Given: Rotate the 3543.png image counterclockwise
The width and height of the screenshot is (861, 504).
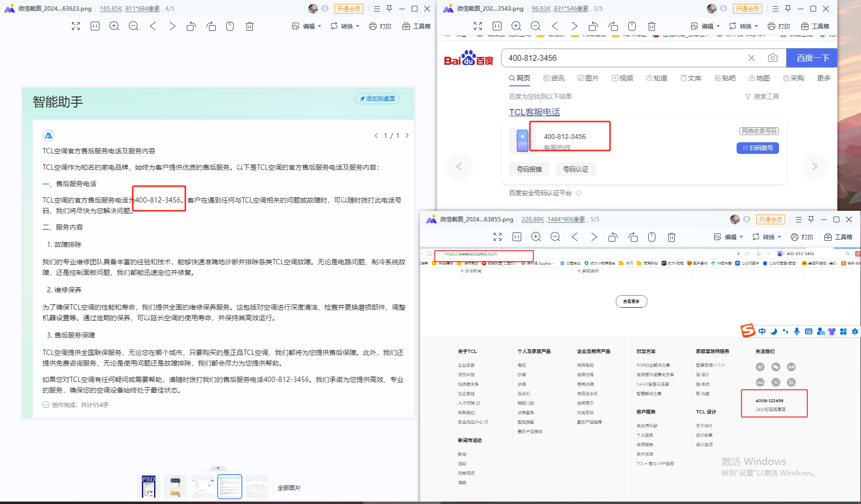Looking at the screenshot, I should coord(594,27).
